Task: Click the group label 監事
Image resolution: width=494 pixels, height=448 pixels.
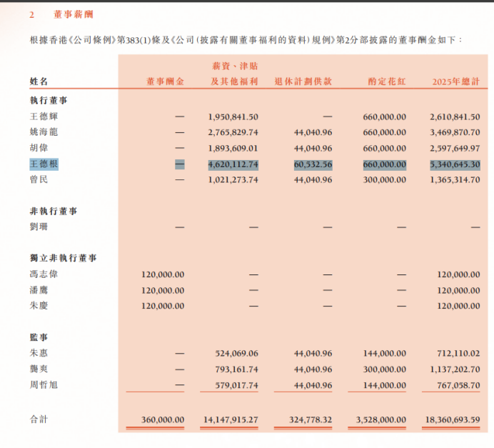Action: 39,337
